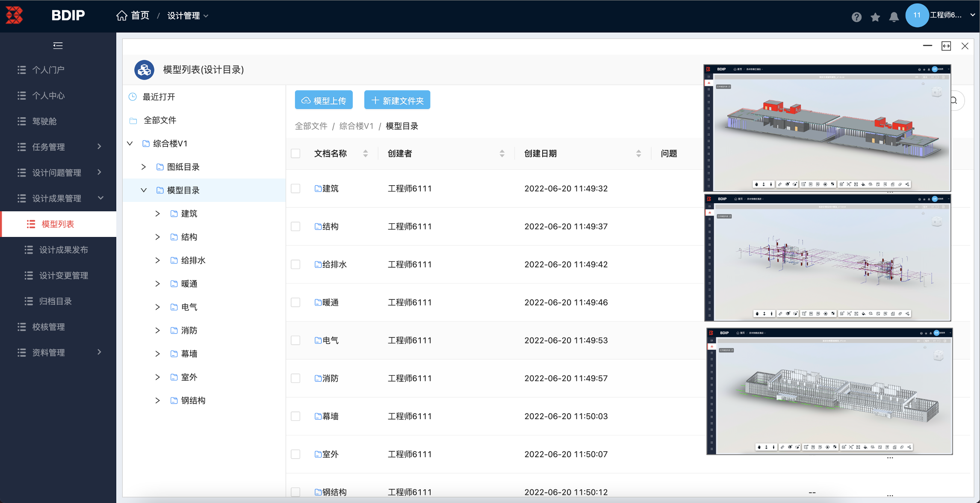Screen dimensions: 980x503
Task: Expand the 图纸目录 tree node
Action: pyautogui.click(x=144, y=167)
